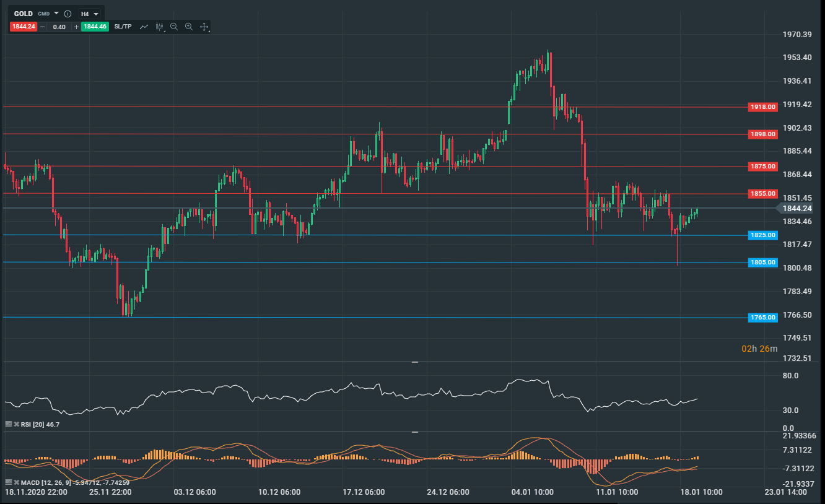Click the 1936.41 price axis label
Viewport: 825px width, 504px height.
pos(798,81)
